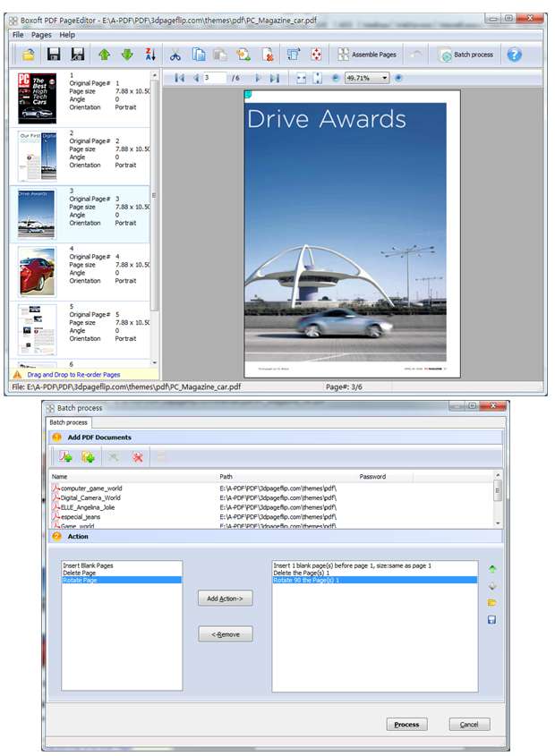The height and width of the screenshot is (756, 555).
Task: Click the rotate page icon in toolbar
Action: pos(293,55)
